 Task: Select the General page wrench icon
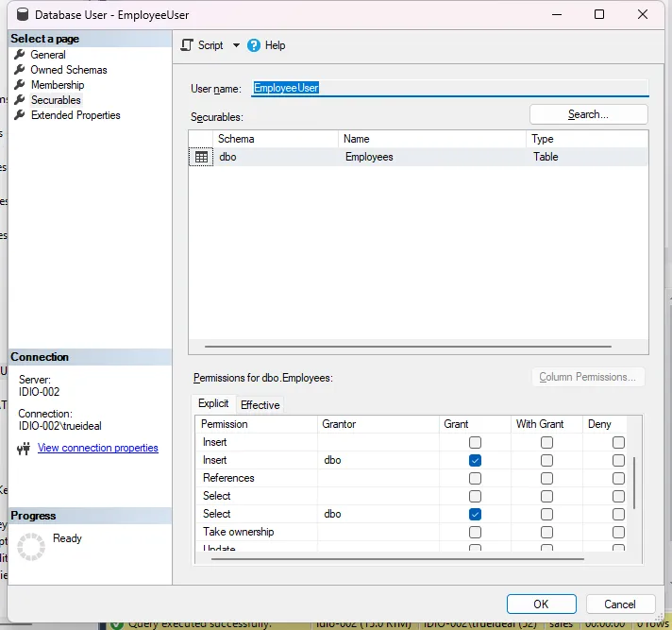[x=20, y=55]
